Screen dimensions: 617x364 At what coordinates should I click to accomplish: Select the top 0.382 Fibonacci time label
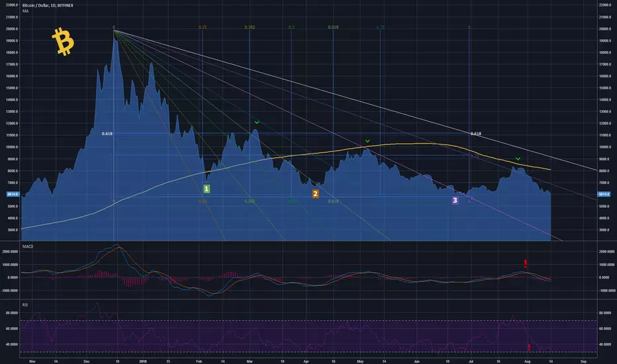coord(250,27)
